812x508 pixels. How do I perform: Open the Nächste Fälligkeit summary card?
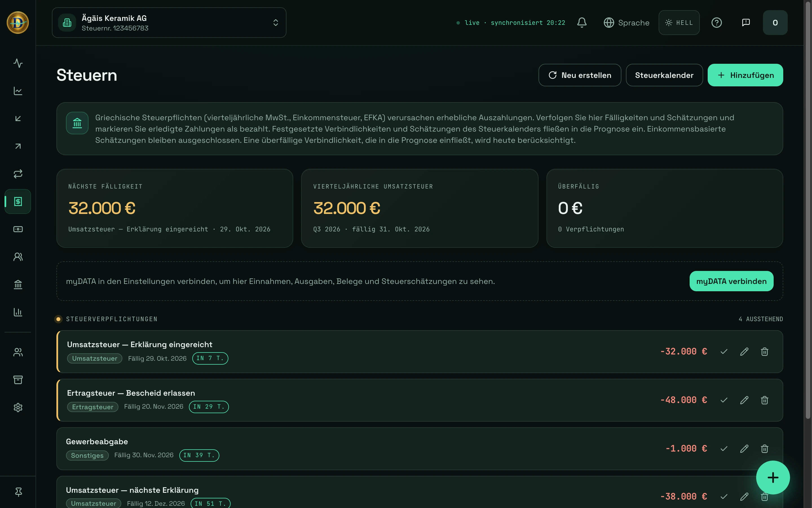(175, 208)
